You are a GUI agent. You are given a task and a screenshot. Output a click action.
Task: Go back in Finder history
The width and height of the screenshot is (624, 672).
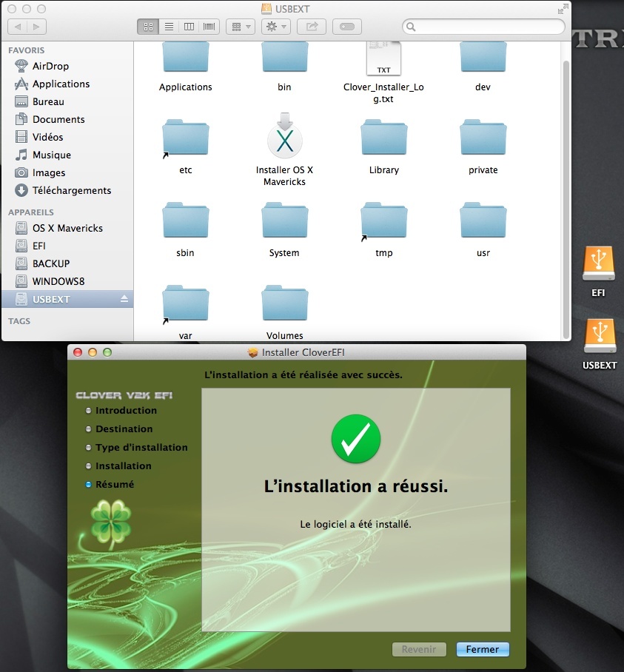point(18,27)
